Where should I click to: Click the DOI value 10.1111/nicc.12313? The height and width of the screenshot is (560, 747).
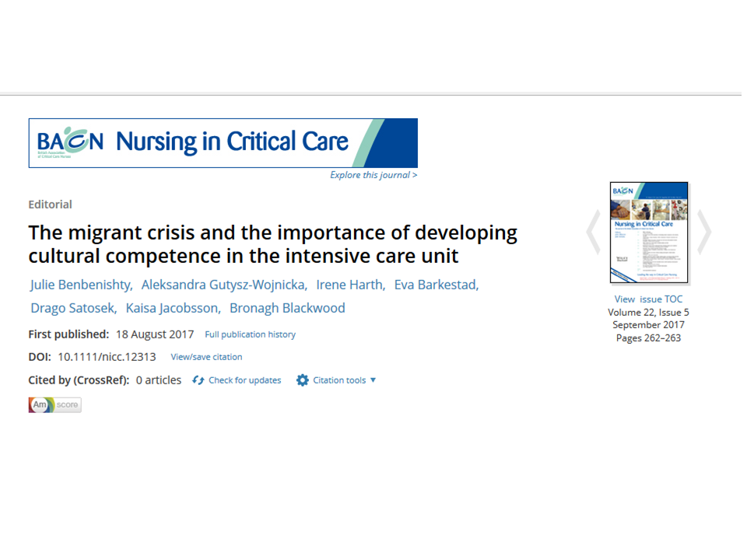click(107, 357)
